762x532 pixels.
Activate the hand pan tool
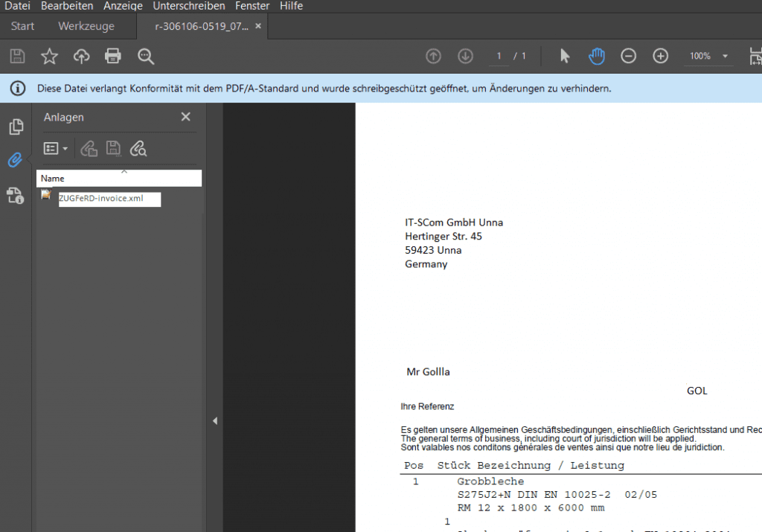(x=597, y=57)
